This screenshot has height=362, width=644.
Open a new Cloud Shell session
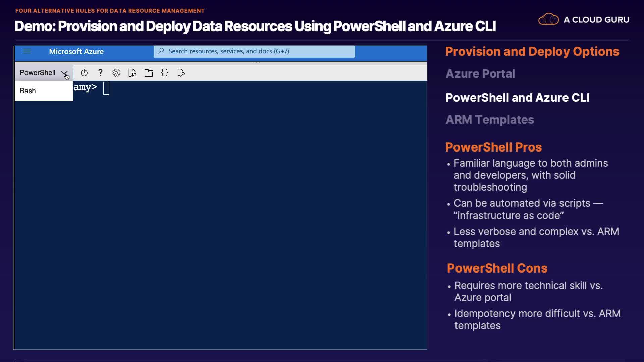[x=149, y=73]
